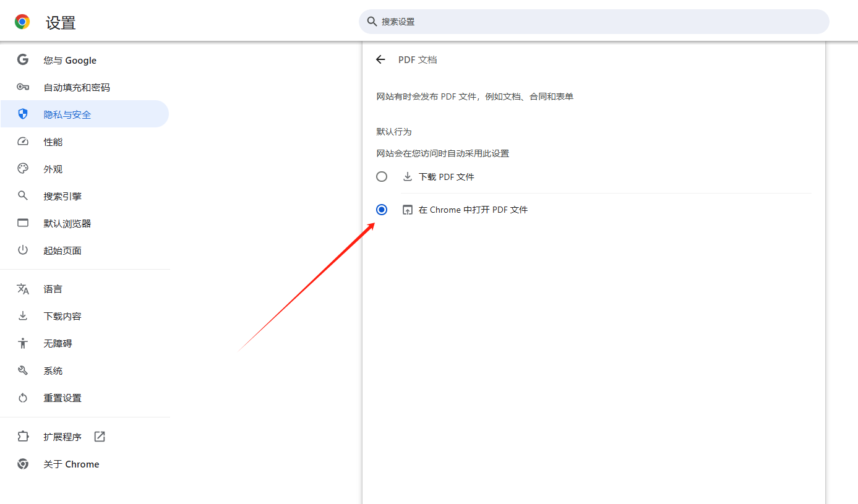Screen dimensions: 858x504
Task: Click the open-in-Chrome icon beside 在 Chrome 中打开
Action: pos(407,210)
